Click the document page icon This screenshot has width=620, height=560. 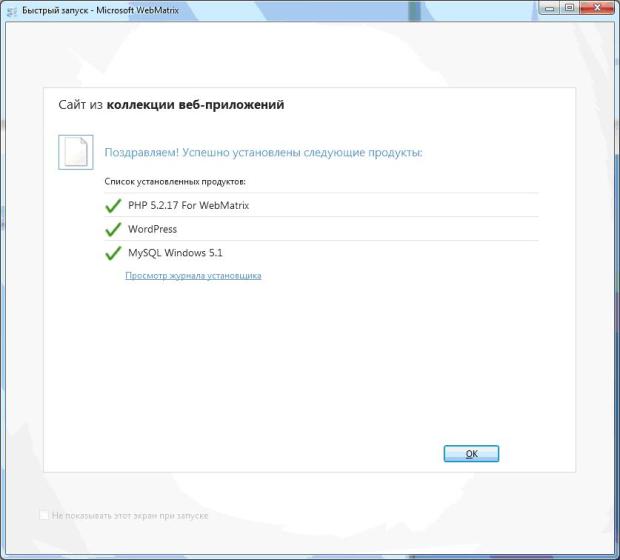click(76, 152)
